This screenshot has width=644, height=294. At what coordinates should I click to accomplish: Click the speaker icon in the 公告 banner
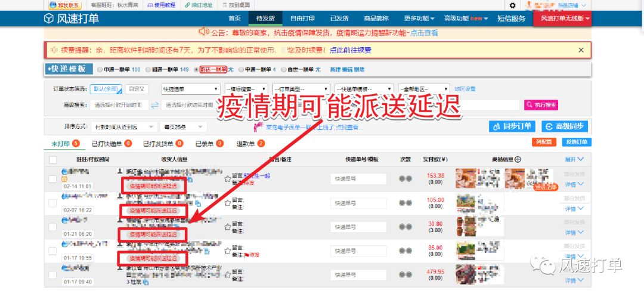[x=204, y=32]
